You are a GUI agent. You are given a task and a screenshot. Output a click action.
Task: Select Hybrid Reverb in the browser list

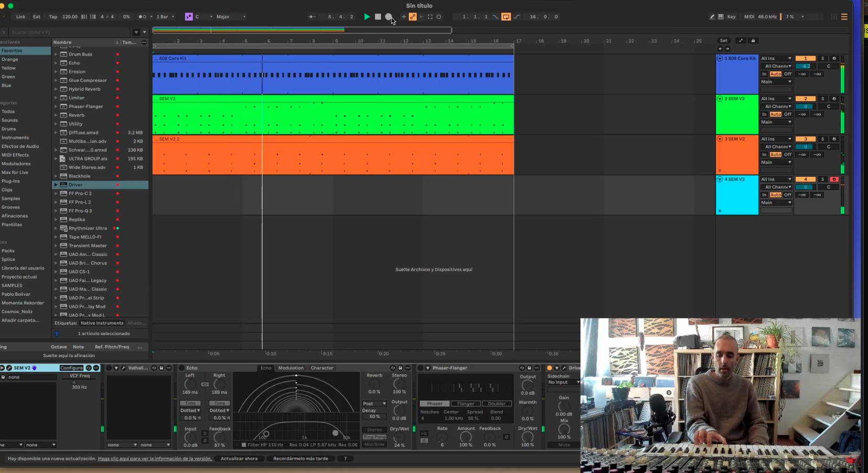click(84, 89)
